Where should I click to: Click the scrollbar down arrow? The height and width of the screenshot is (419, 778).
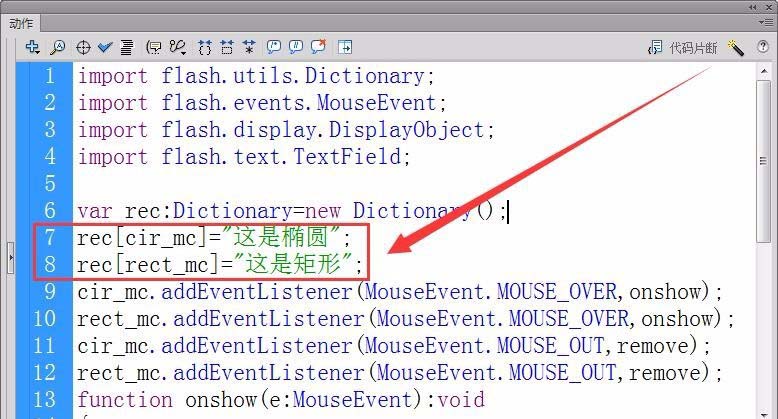(x=764, y=415)
